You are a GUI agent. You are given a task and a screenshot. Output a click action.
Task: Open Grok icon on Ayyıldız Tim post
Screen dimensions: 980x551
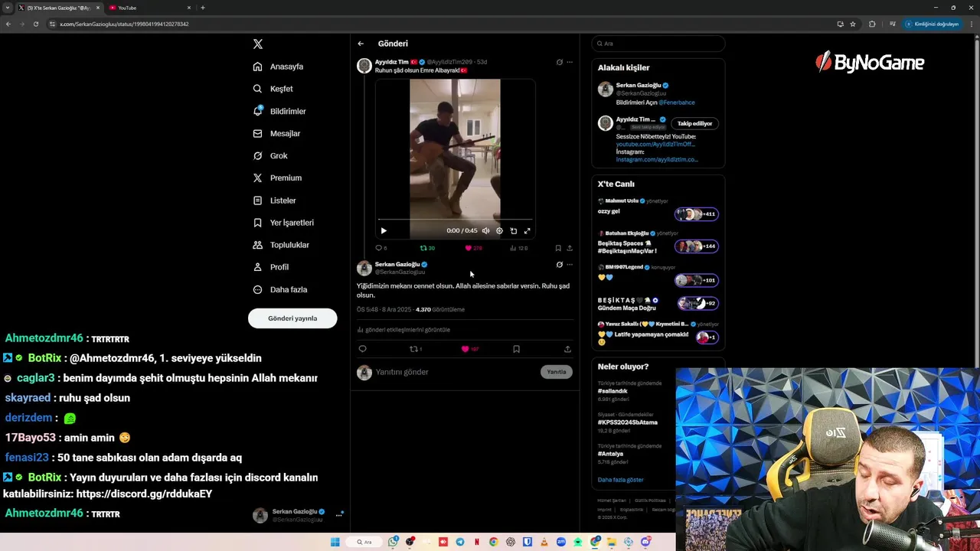pos(559,62)
